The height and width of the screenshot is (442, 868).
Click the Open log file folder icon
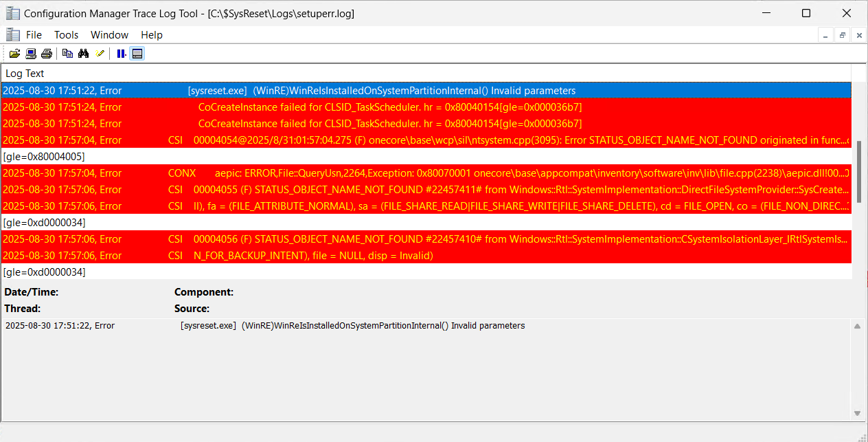14,54
